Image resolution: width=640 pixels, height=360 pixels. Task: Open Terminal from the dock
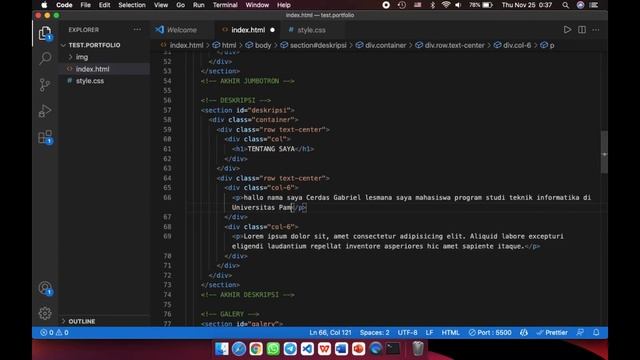point(393,349)
